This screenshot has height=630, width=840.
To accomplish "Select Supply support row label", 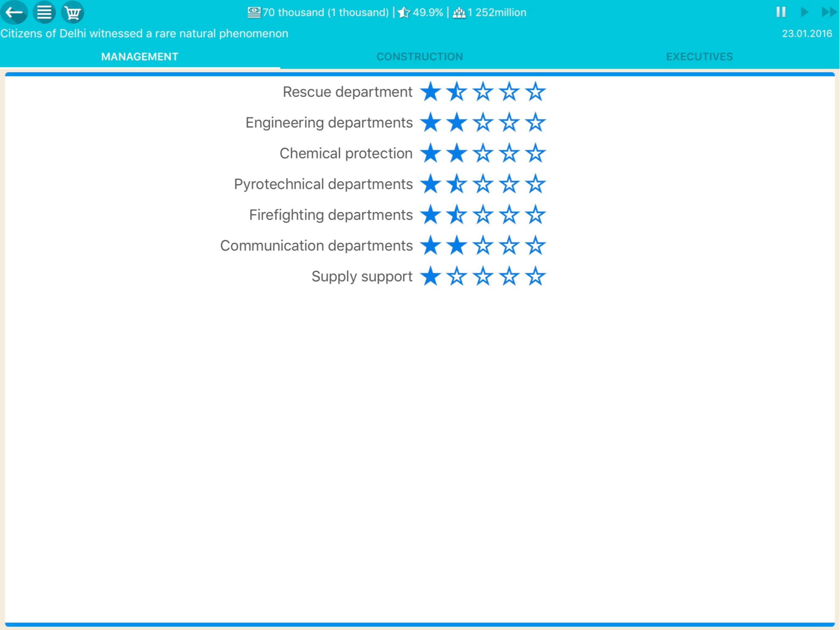I will [x=362, y=277].
